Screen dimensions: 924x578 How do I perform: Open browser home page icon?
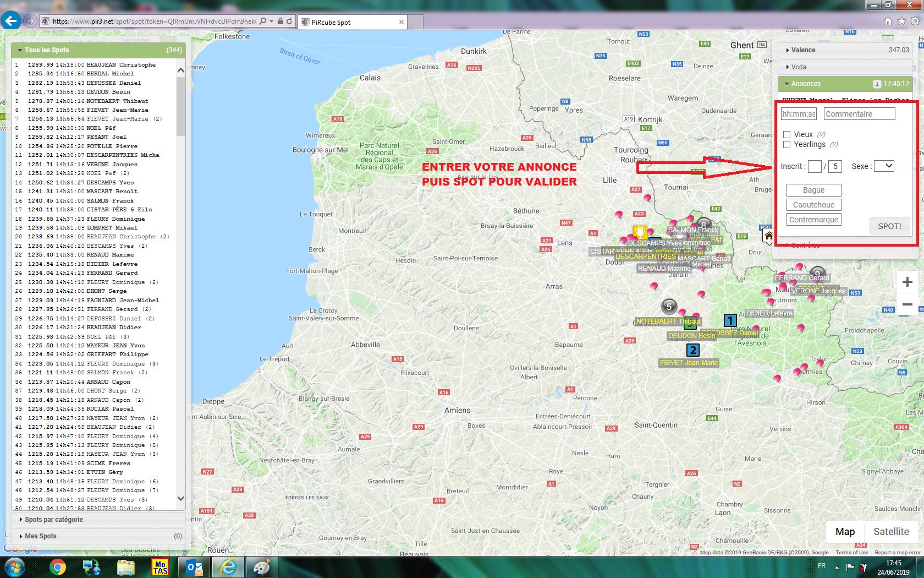(888, 21)
